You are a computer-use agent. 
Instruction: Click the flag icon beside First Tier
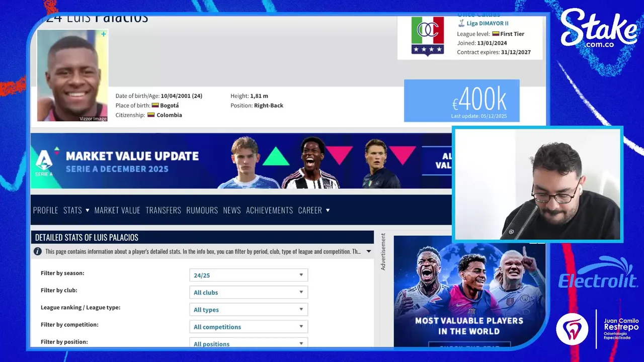point(495,34)
